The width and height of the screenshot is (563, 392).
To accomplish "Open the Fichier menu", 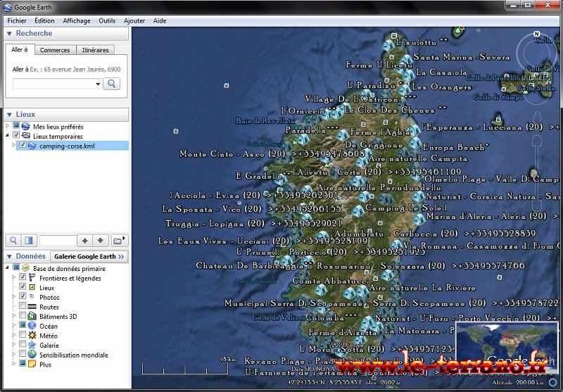I will click(17, 21).
